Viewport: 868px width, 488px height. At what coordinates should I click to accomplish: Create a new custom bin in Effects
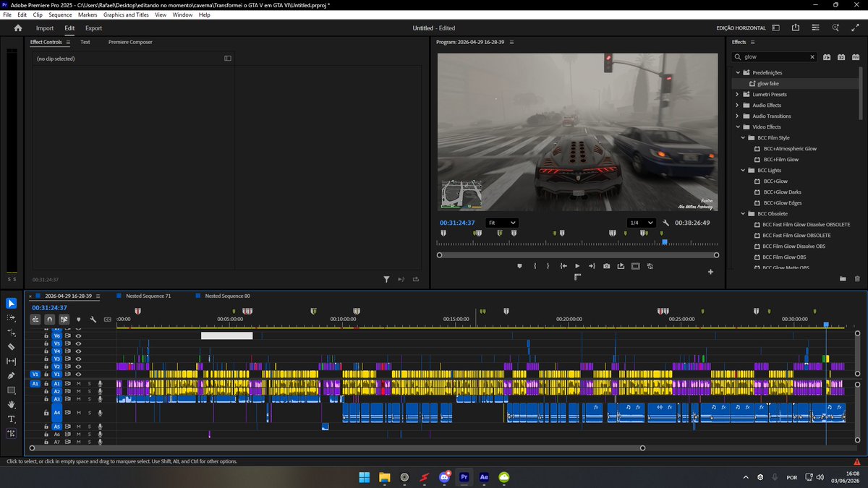click(x=843, y=278)
